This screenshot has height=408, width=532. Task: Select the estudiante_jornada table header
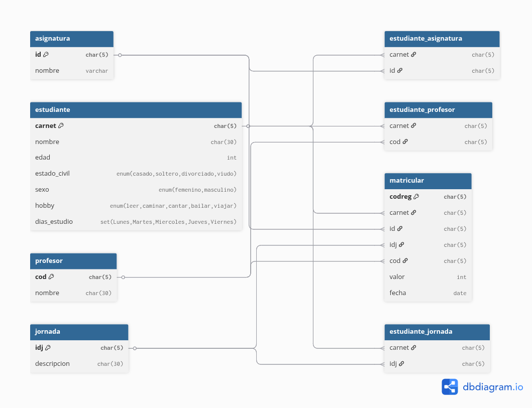437,332
